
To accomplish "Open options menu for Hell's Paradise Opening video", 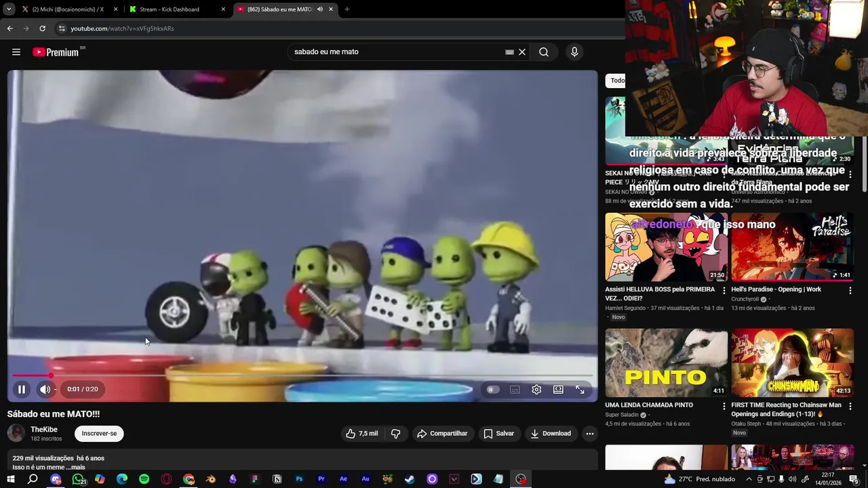I will pyautogui.click(x=850, y=291).
